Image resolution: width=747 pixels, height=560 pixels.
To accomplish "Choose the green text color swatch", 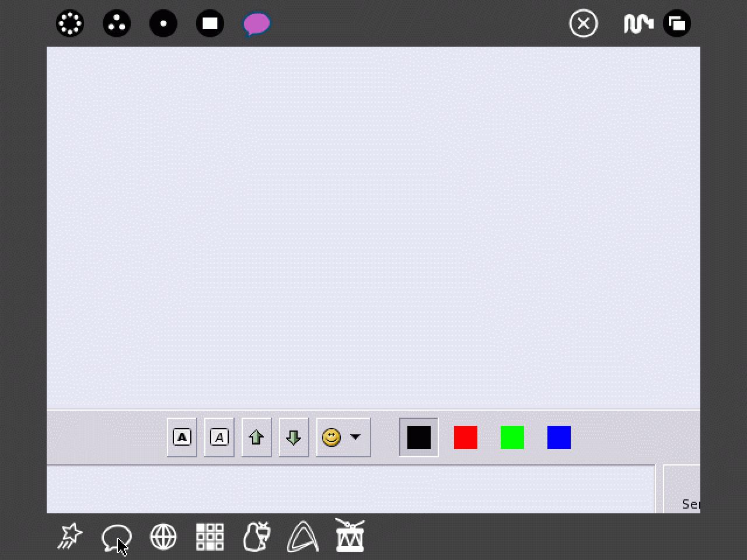I will pyautogui.click(x=512, y=437).
